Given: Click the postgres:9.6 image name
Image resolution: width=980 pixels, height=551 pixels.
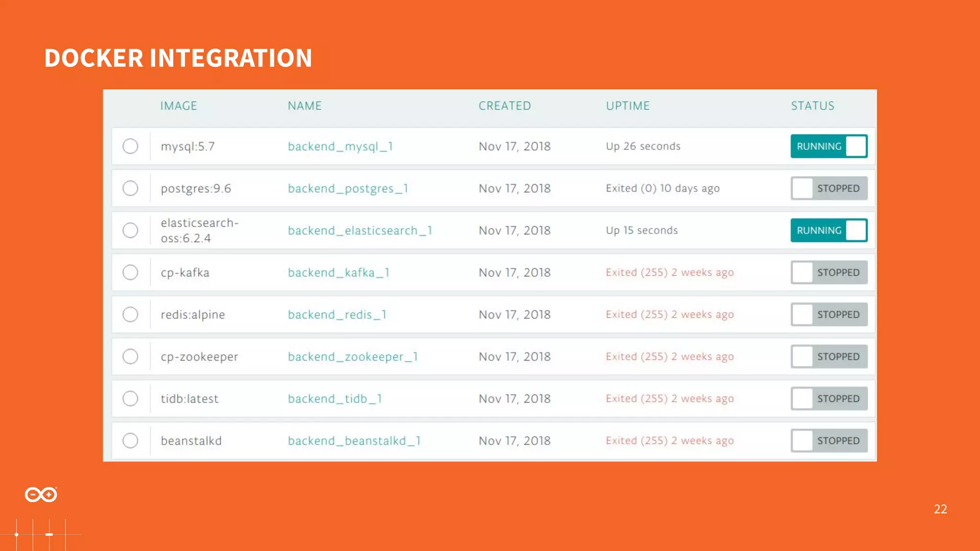Looking at the screenshot, I should coord(196,189).
